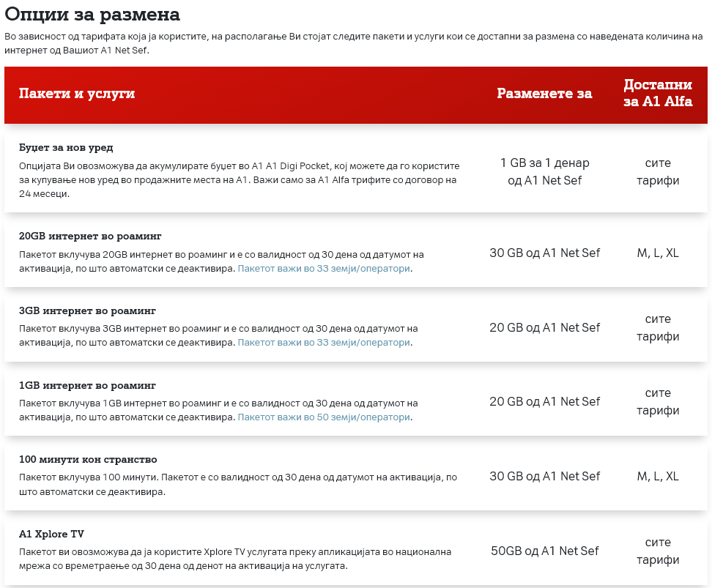Click the A1 Digi Pocket budget description text
Image resolution: width=712 pixels, height=588 pixels.
[x=239, y=180]
